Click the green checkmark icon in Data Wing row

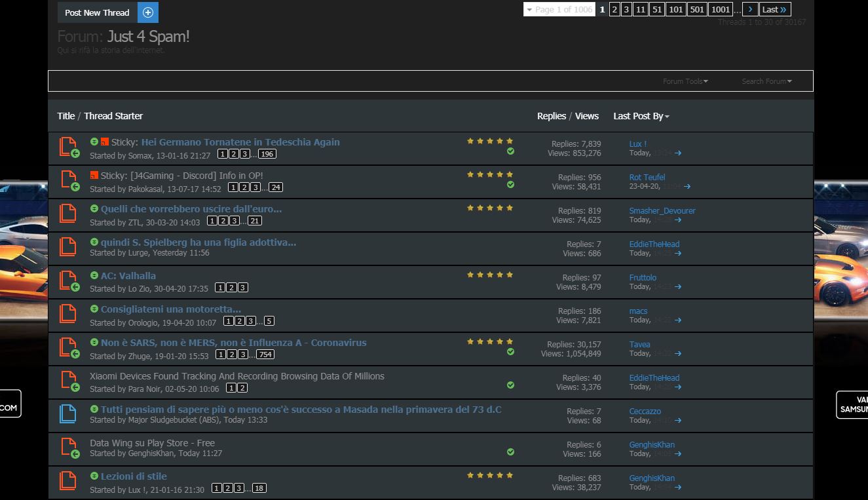[x=510, y=452]
